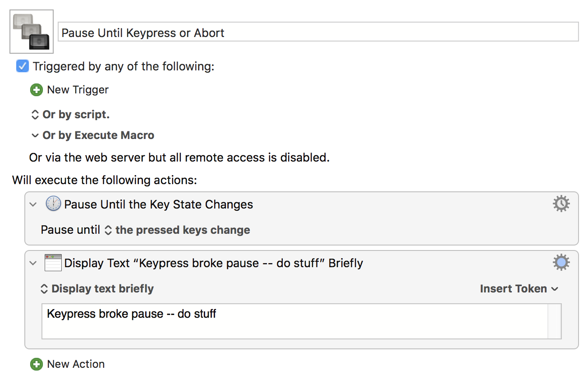Click the New Action label
Screen dimensions: 588x380
click(76, 364)
